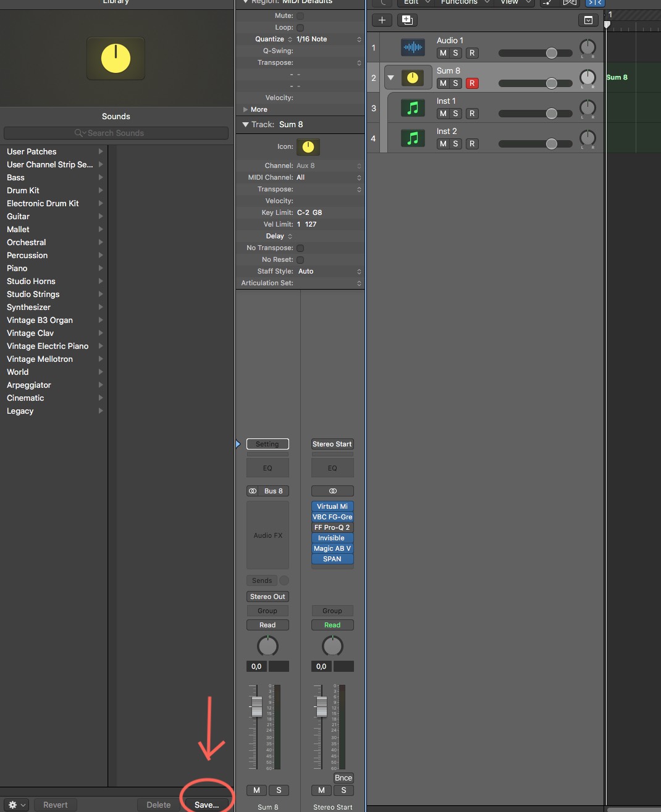Click the Save... button in Library

pyautogui.click(x=206, y=805)
